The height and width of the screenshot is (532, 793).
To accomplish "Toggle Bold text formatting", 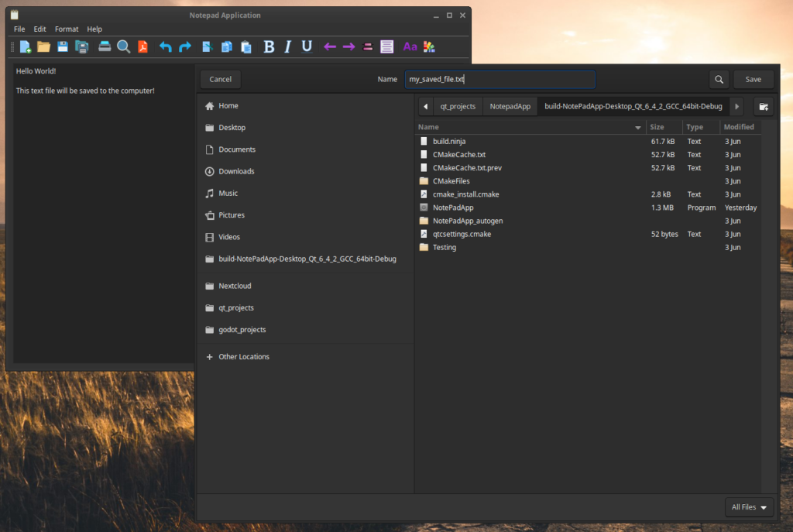I will coord(269,47).
